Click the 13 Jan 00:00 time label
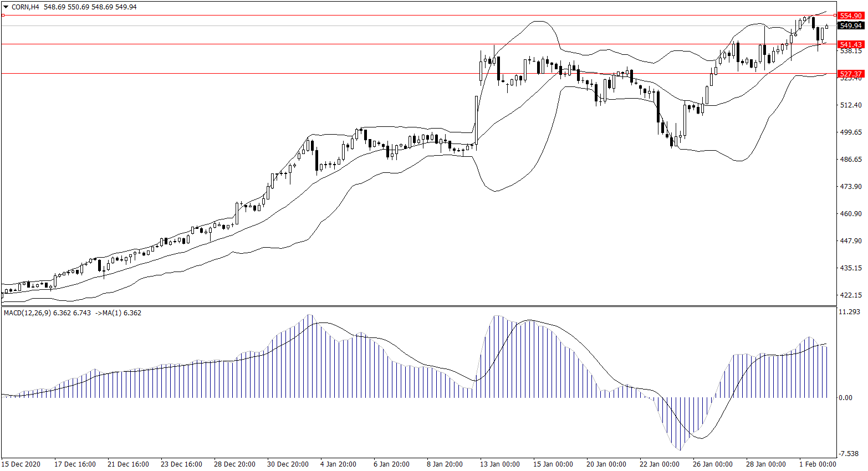The height and width of the screenshot is (471, 868). [500, 464]
